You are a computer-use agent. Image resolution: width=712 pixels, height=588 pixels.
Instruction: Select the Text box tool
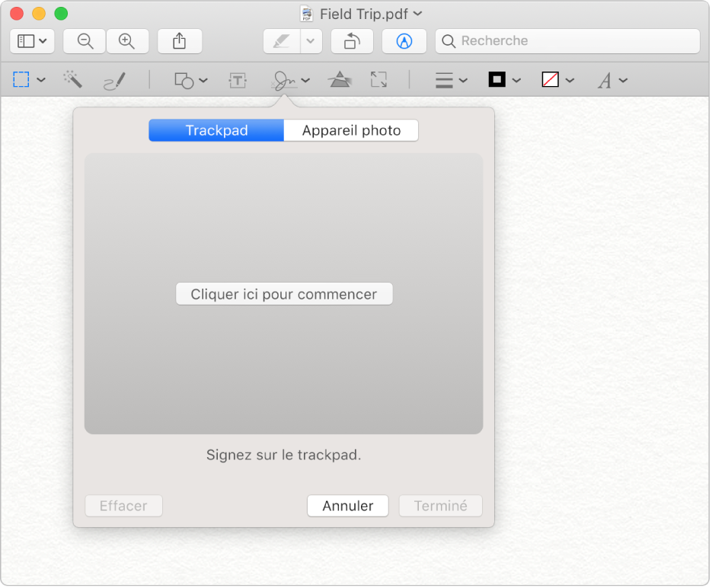click(x=238, y=80)
